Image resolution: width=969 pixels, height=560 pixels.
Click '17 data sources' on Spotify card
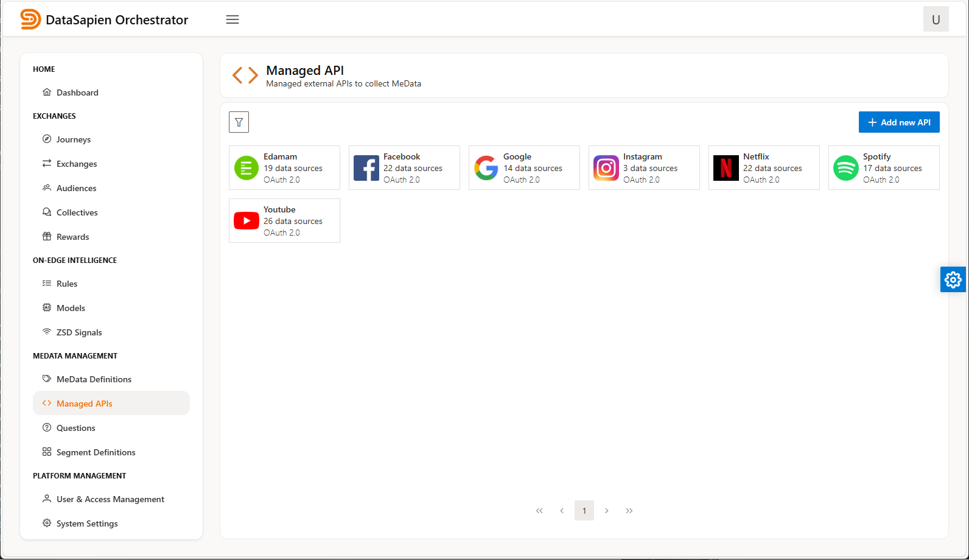(892, 168)
